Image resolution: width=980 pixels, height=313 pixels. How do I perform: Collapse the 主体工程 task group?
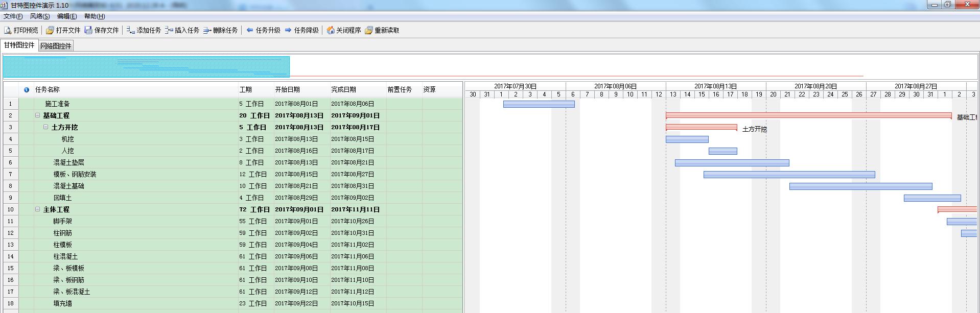tap(37, 209)
